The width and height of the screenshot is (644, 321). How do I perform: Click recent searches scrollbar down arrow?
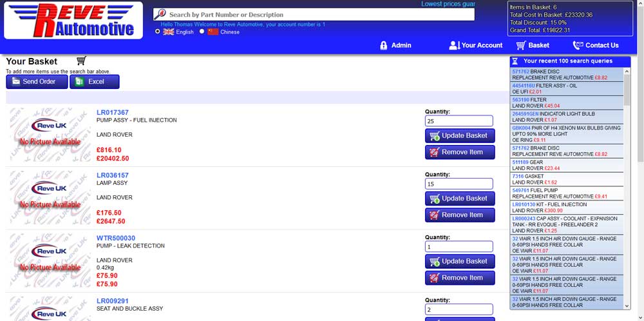click(627, 306)
